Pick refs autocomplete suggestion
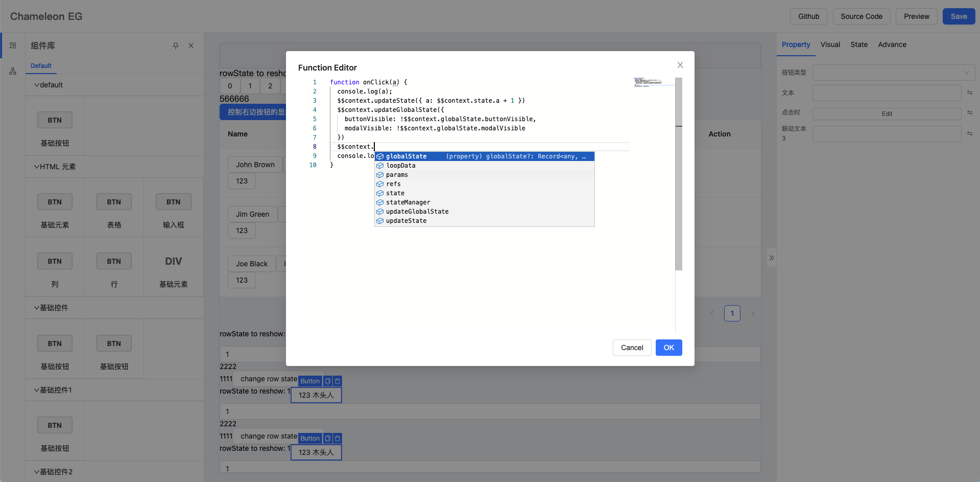 tap(485, 184)
